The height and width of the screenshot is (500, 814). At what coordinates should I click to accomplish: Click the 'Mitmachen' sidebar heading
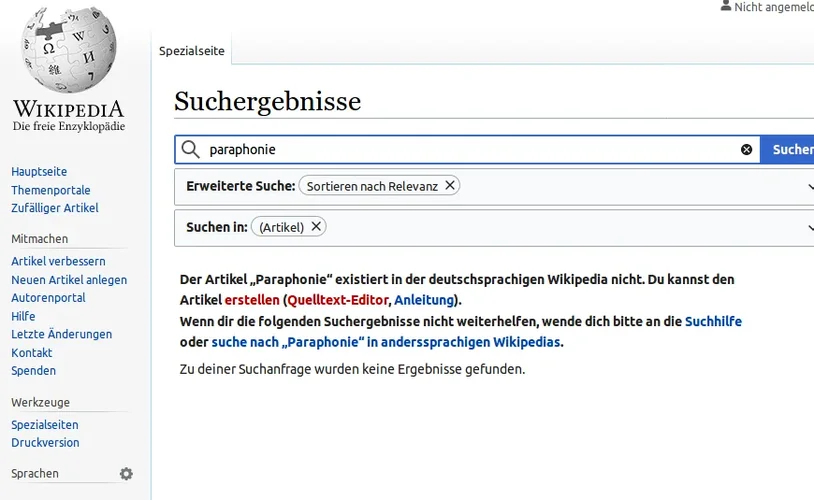pos(39,239)
